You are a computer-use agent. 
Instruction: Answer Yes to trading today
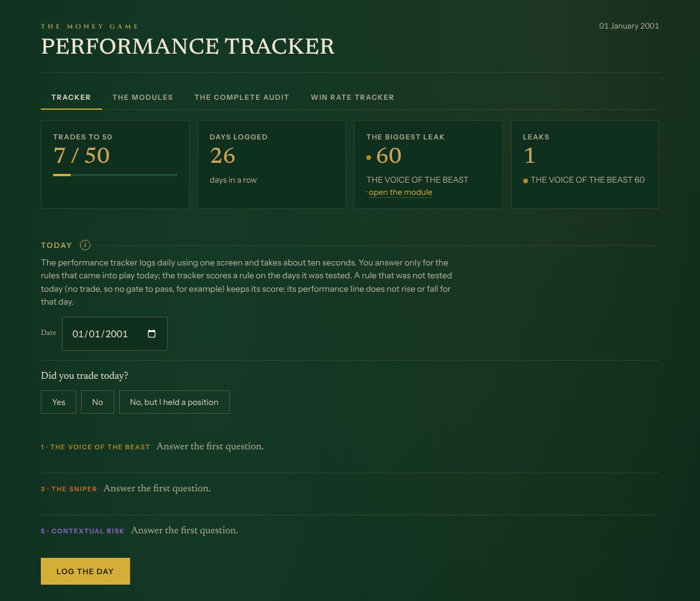pos(58,402)
